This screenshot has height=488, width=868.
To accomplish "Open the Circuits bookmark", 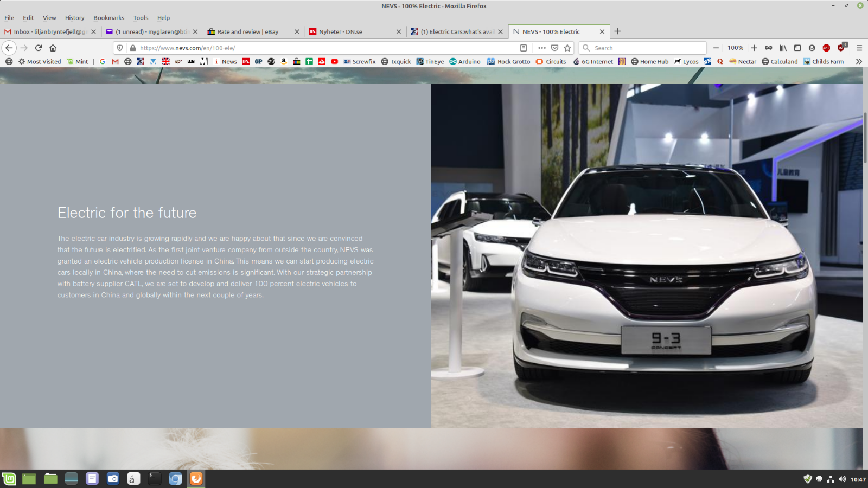I will pos(551,61).
